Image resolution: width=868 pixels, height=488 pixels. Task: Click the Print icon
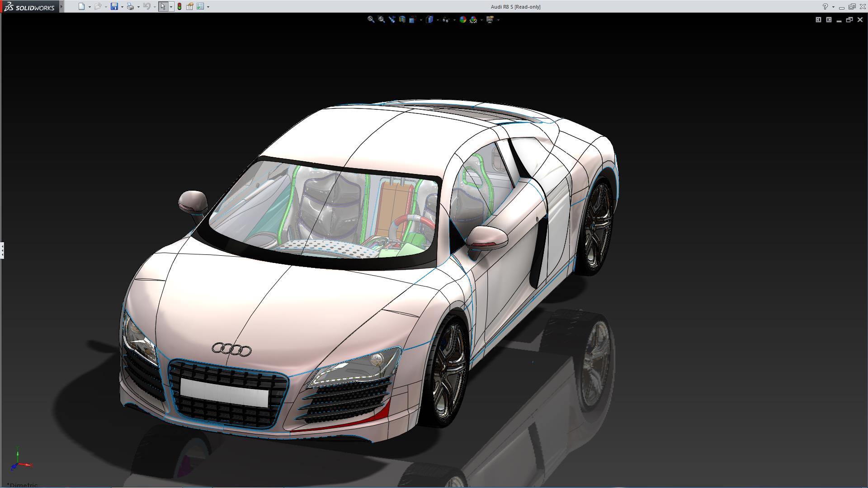tap(130, 6)
